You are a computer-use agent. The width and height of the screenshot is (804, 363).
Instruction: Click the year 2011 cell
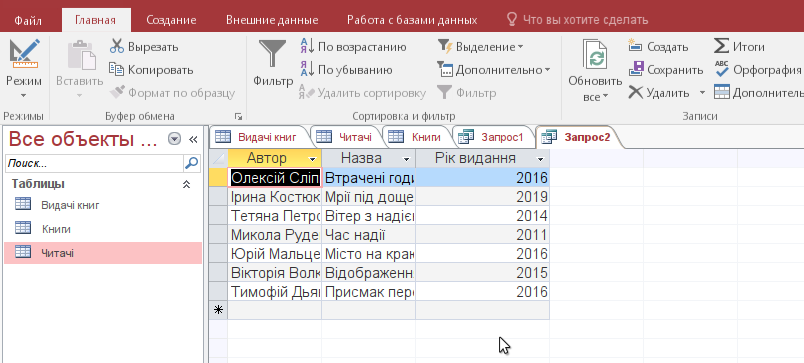click(483, 235)
